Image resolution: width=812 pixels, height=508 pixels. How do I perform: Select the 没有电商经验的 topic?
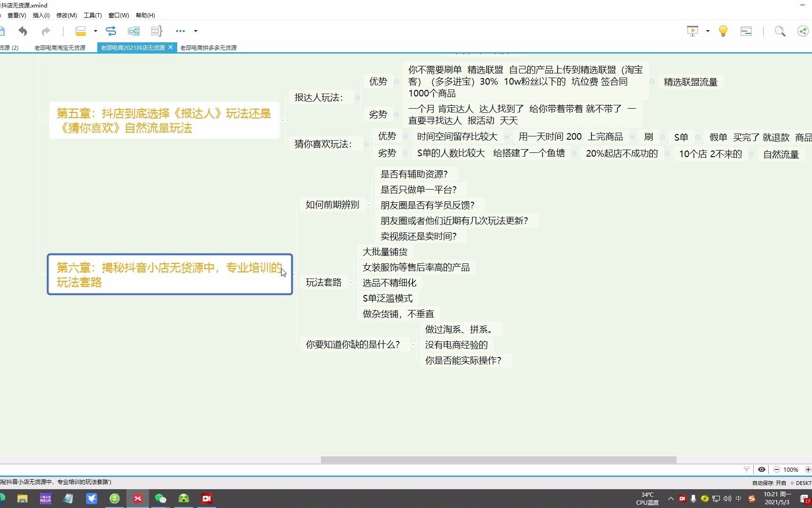coord(456,345)
